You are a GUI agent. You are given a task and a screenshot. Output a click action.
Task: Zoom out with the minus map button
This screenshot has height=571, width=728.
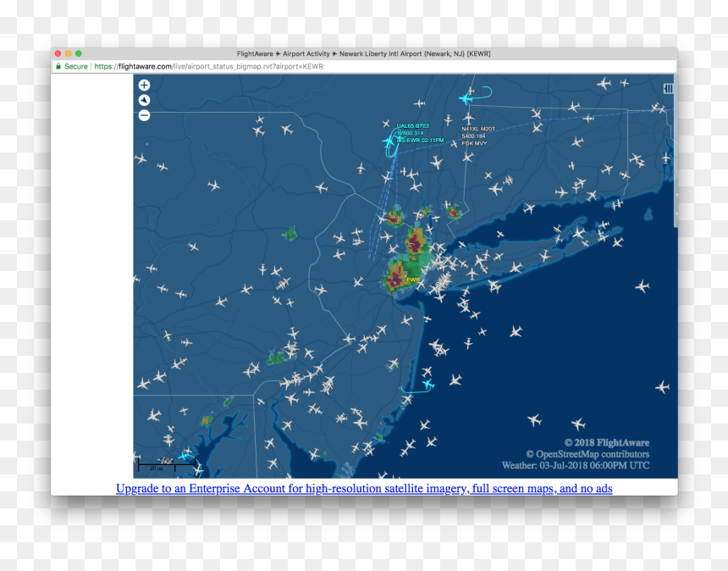pyautogui.click(x=145, y=115)
